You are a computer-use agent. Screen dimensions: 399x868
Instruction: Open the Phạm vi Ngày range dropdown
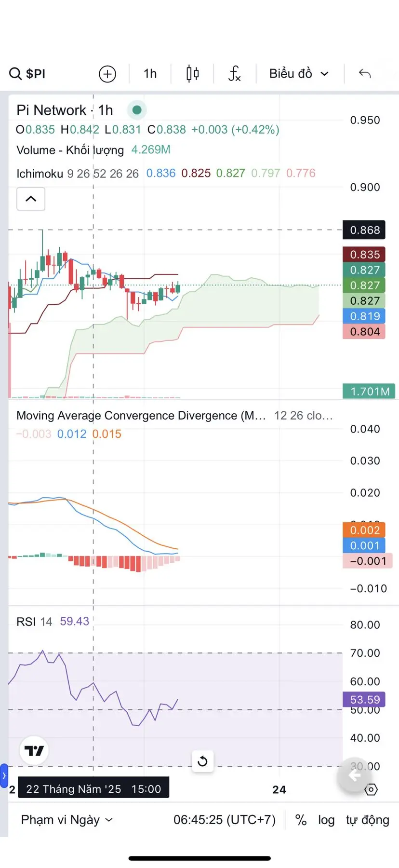(67, 820)
